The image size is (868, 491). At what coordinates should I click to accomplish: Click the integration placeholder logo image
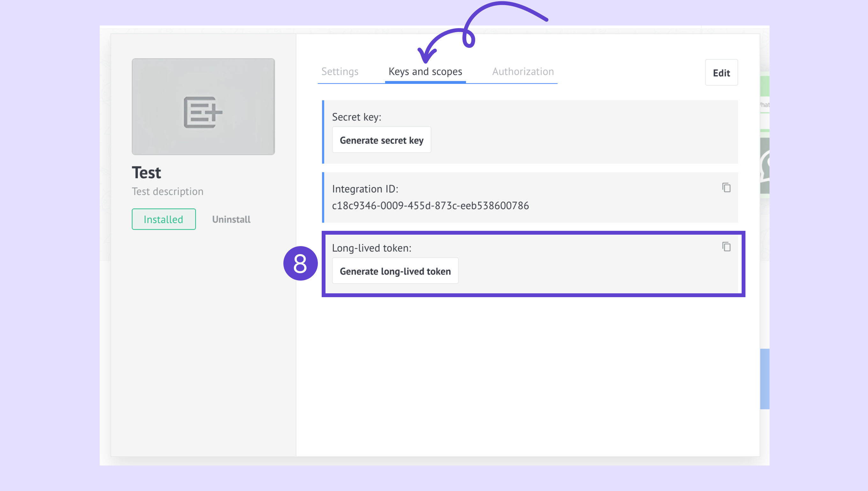point(203,106)
